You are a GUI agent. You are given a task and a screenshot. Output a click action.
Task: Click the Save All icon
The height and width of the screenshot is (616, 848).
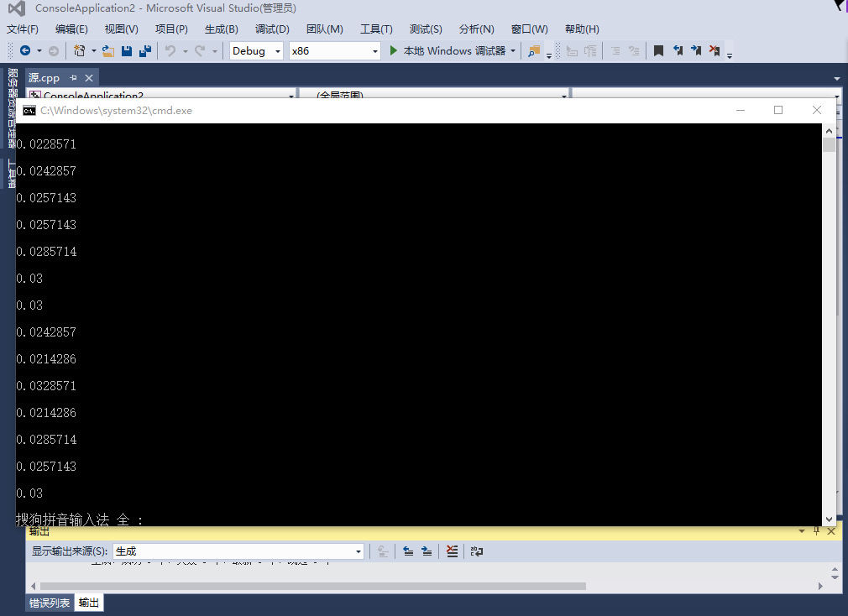point(145,51)
